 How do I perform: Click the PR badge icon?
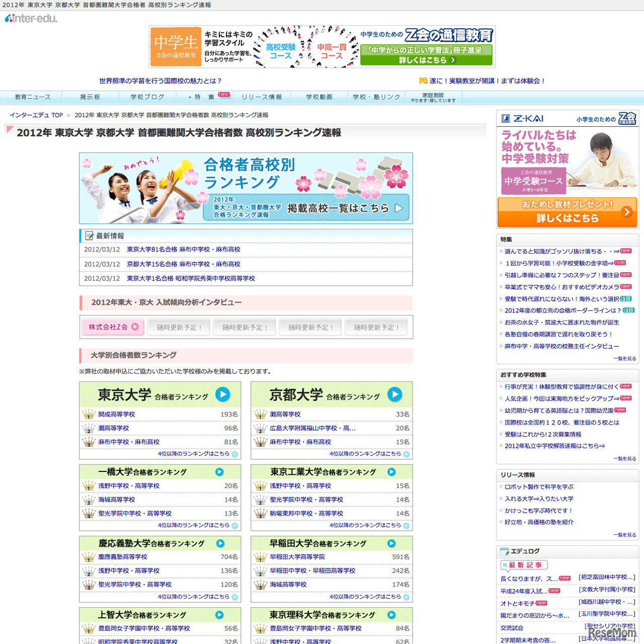423,80
